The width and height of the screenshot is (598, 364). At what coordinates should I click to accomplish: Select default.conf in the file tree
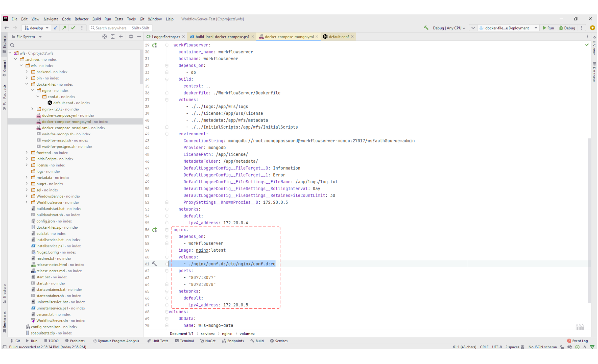pyautogui.click(x=69, y=103)
